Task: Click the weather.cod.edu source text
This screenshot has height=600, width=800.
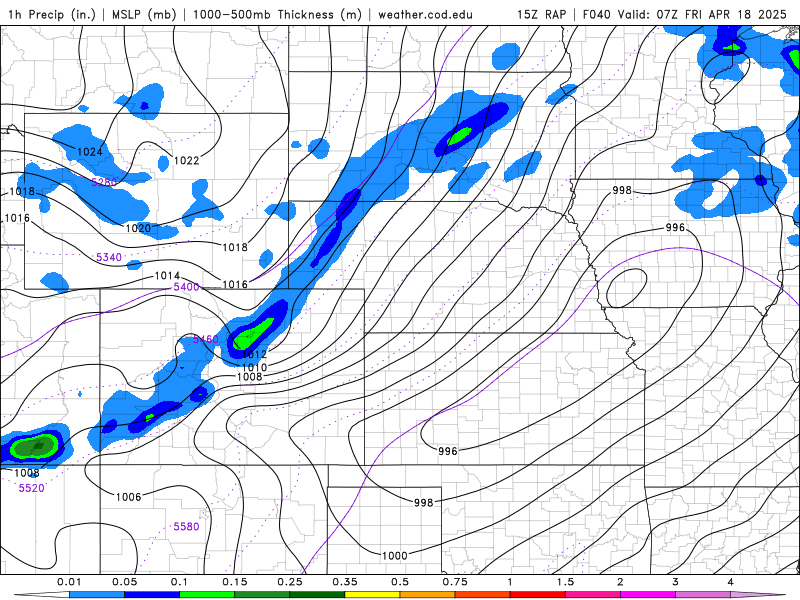Action: click(x=425, y=14)
